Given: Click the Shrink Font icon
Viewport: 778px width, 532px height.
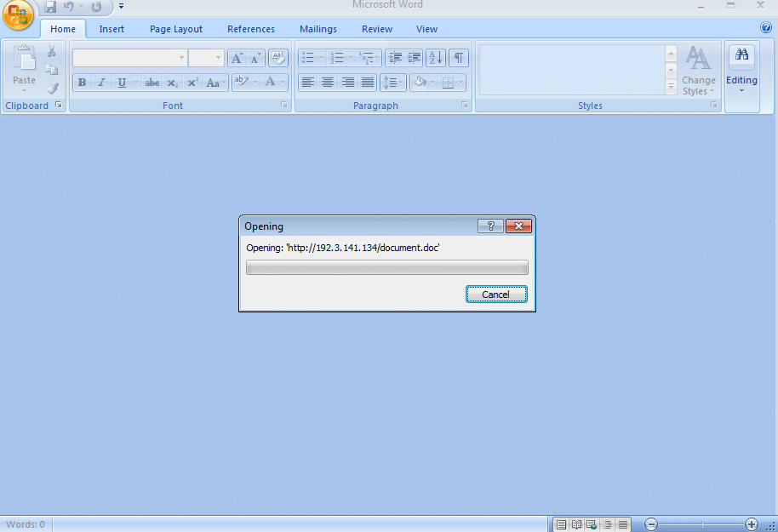Looking at the screenshot, I should [256, 59].
